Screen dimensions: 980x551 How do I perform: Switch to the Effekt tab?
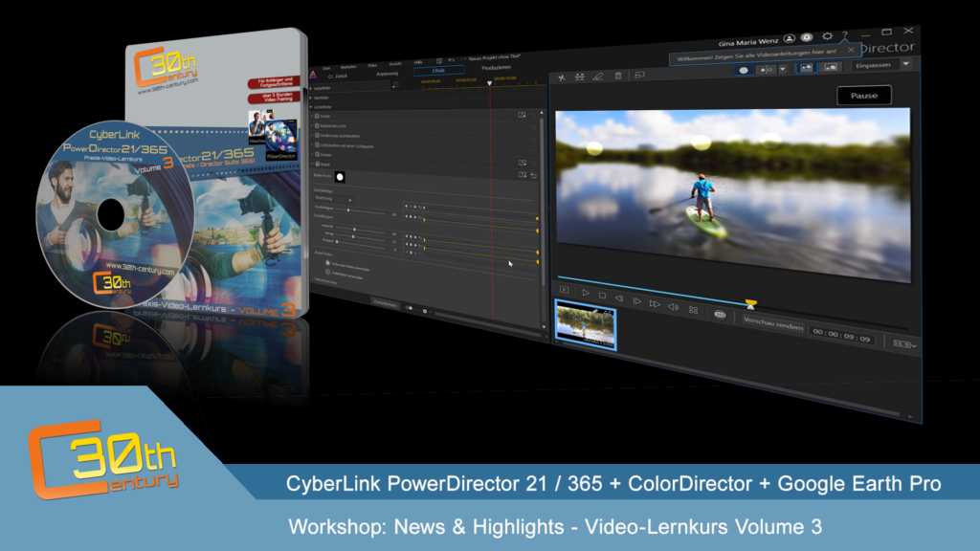[438, 71]
